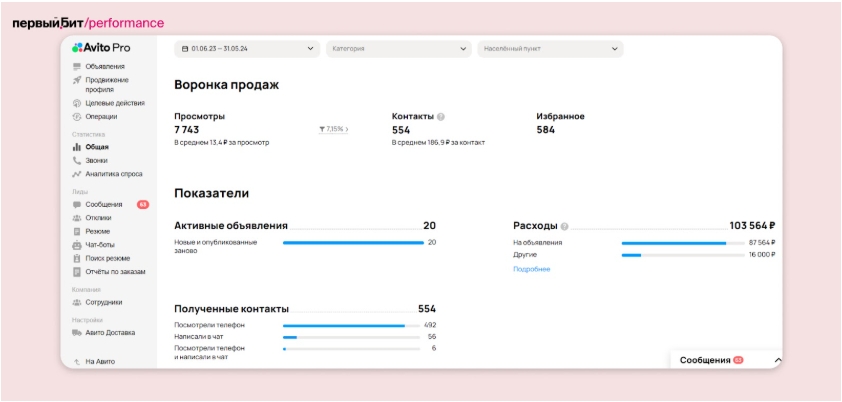Click the 87 564 ₽ expense value

[x=762, y=243]
